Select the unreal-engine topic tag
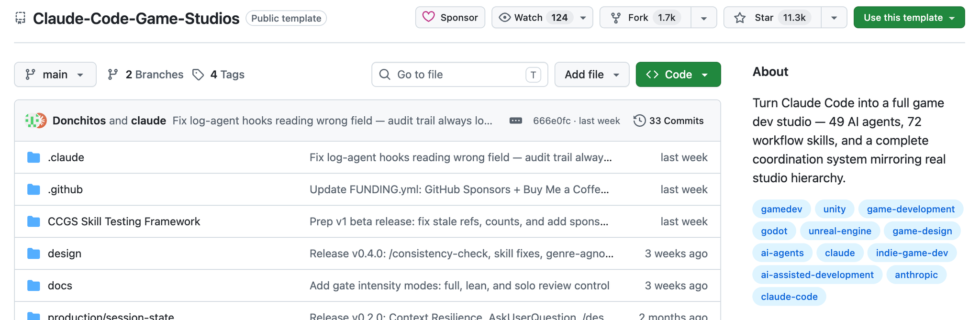This screenshot has width=980, height=320. click(x=840, y=231)
